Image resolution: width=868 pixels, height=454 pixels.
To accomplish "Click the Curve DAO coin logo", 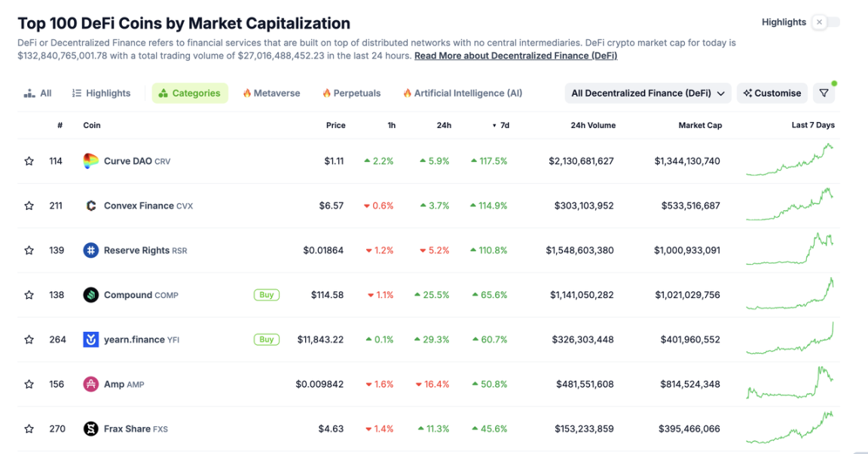I will (x=90, y=161).
